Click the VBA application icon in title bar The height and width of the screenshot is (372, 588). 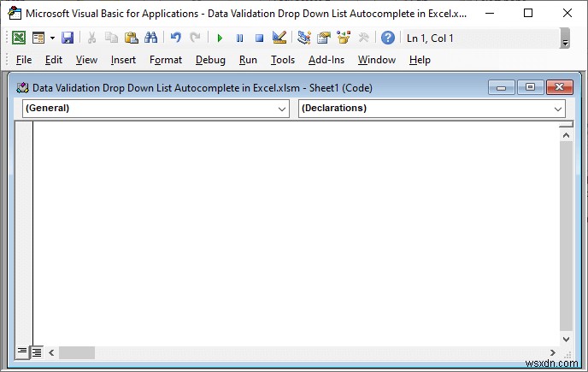[x=15, y=13]
